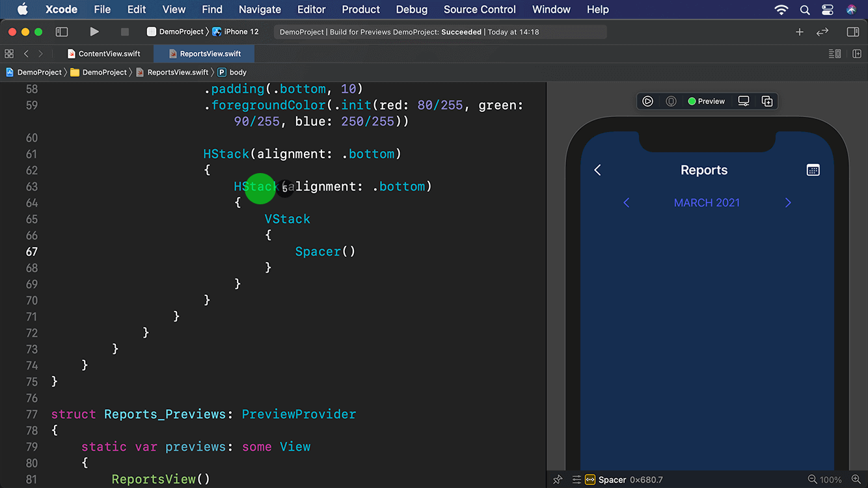The image size is (868, 488).
Task: Click the MARCH 2021 label
Action: point(707,203)
